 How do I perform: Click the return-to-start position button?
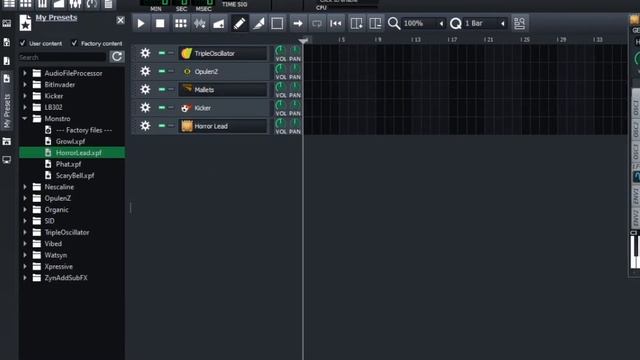point(336,23)
